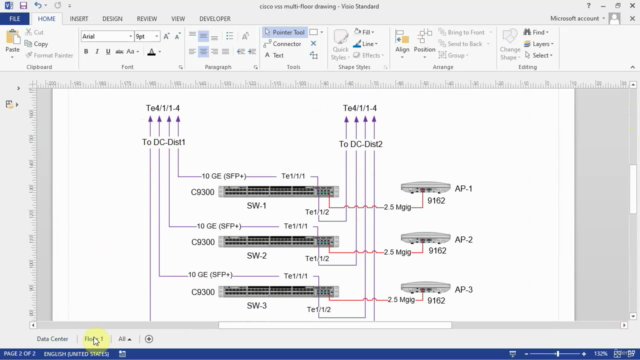Insert a new page with the plus icon
Viewport: 640px width, 360px height.
149,339
